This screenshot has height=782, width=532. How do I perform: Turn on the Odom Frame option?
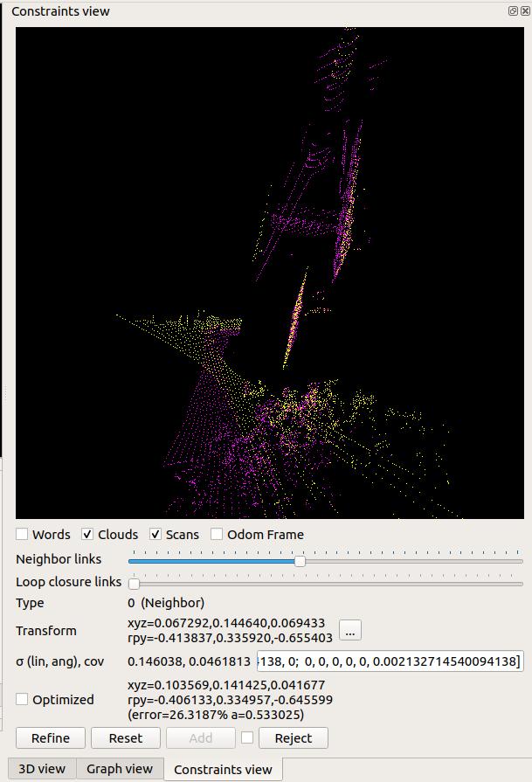(x=217, y=534)
